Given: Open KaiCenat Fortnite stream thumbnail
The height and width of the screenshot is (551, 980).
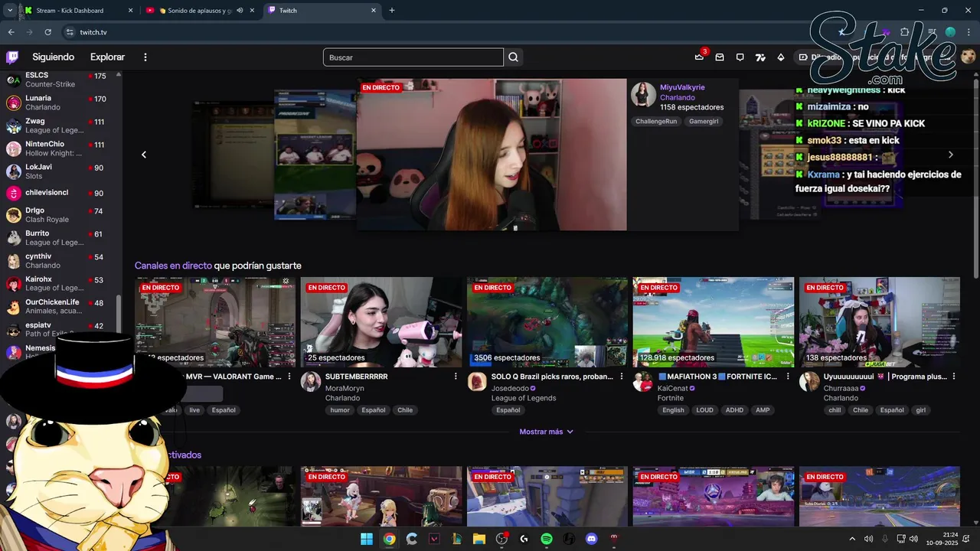Looking at the screenshot, I should pos(714,322).
